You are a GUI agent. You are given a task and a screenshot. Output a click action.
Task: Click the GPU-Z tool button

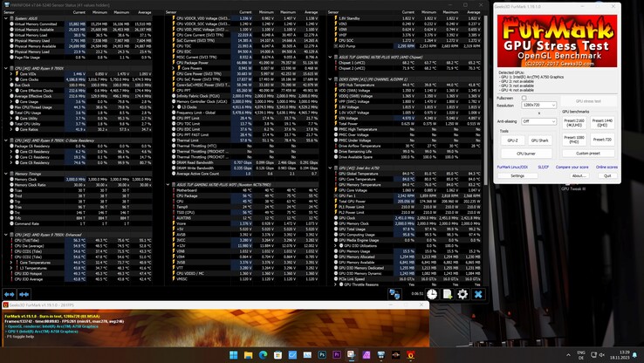point(512,140)
